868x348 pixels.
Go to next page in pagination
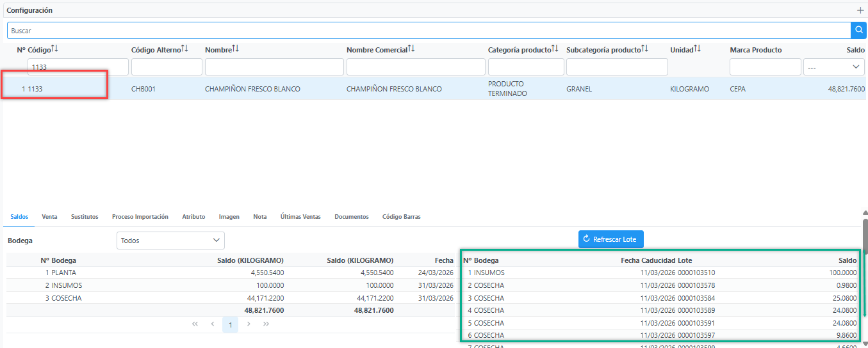click(x=249, y=324)
